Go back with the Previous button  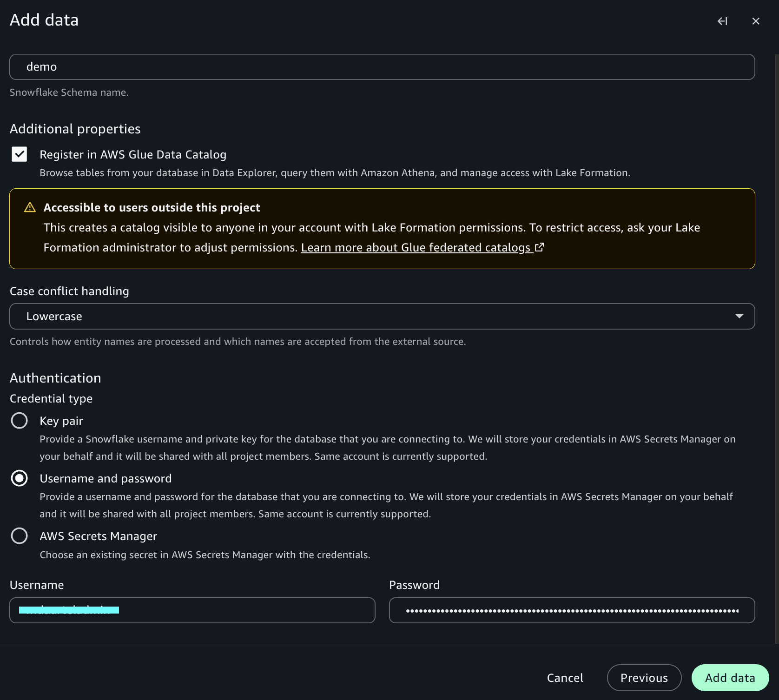(644, 678)
